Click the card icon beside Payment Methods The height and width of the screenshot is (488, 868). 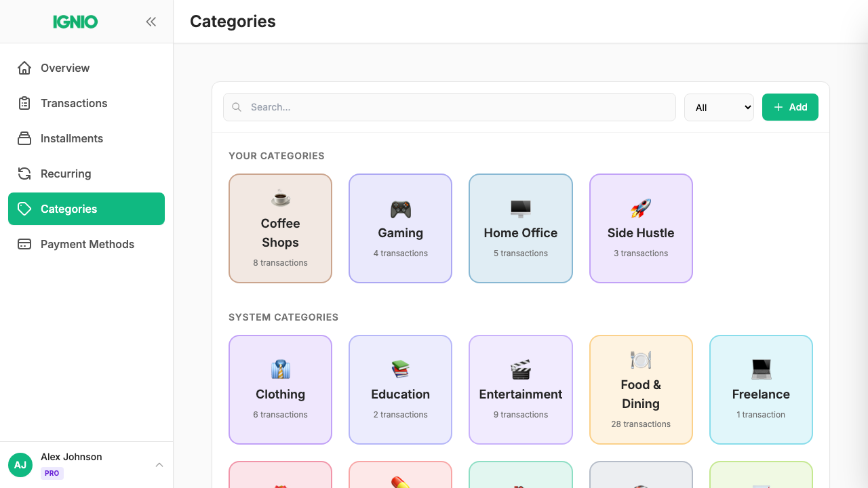24,244
